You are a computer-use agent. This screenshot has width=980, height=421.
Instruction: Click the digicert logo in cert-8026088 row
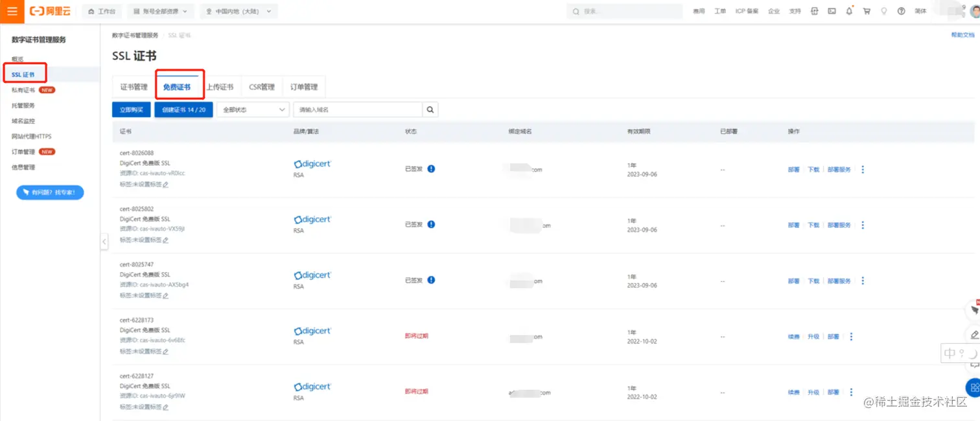(x=312, y=165)
